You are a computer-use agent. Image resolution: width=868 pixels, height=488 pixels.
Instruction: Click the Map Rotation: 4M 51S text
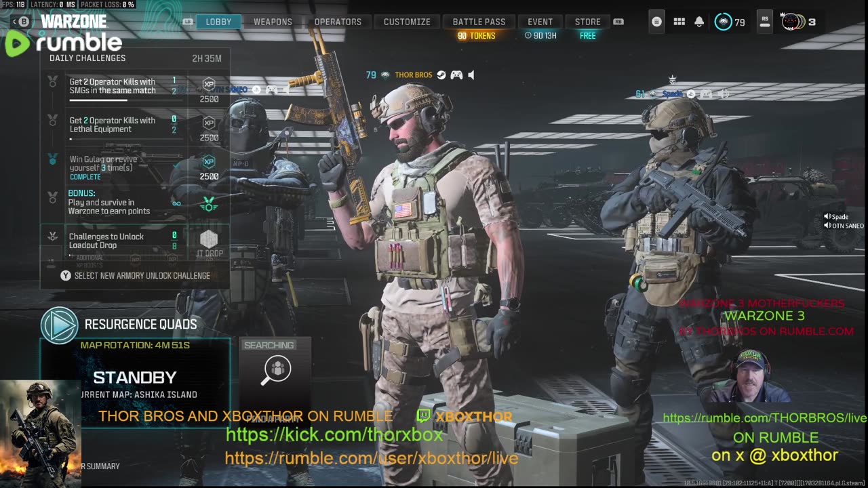[x=135, y=345]
